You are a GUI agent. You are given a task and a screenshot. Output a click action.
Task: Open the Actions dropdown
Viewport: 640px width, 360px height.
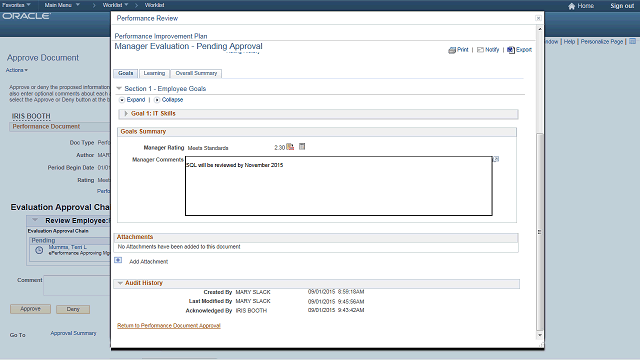[x=17, y=70]
